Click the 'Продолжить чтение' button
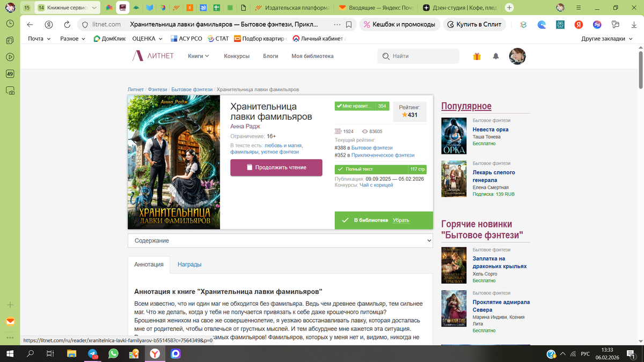The width and height of the screenshot is (644, 362). coord(276,167)
